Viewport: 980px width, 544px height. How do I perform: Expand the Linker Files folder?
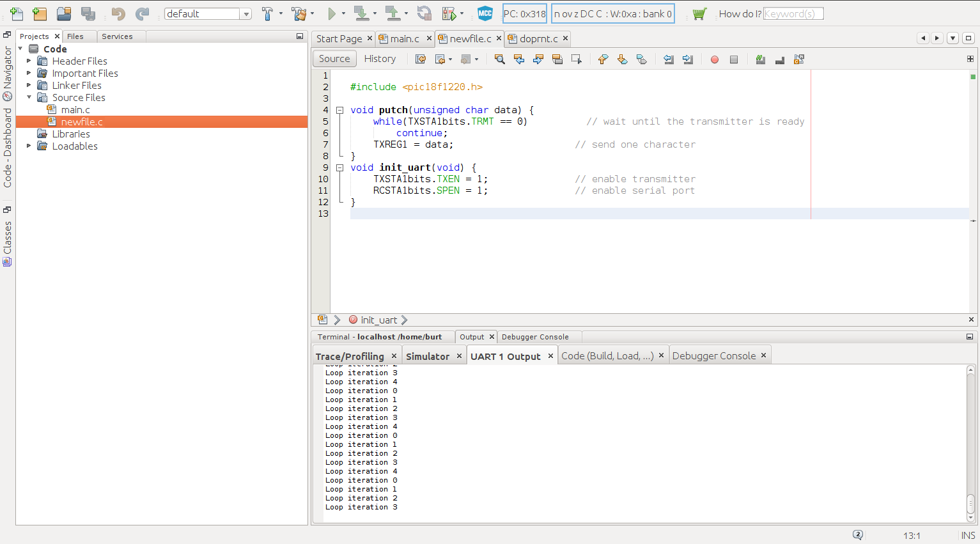click(29, 85)
